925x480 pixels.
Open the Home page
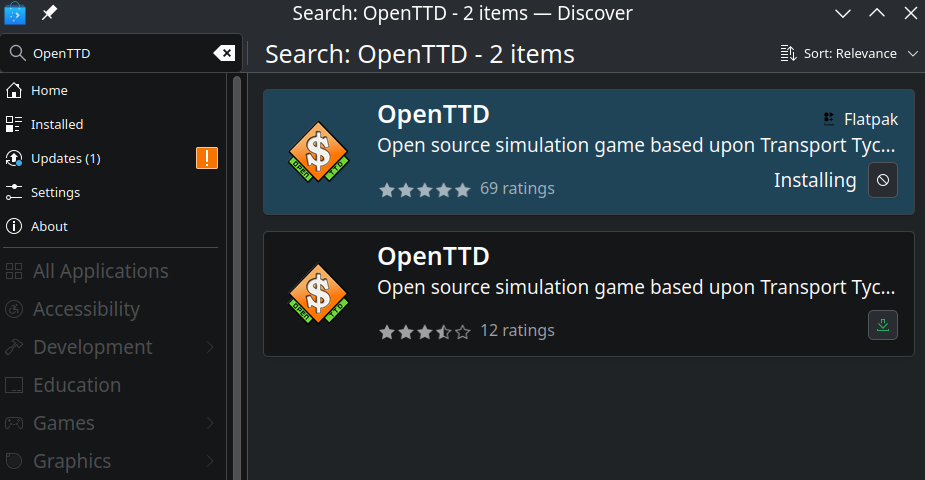click(113, 90)
